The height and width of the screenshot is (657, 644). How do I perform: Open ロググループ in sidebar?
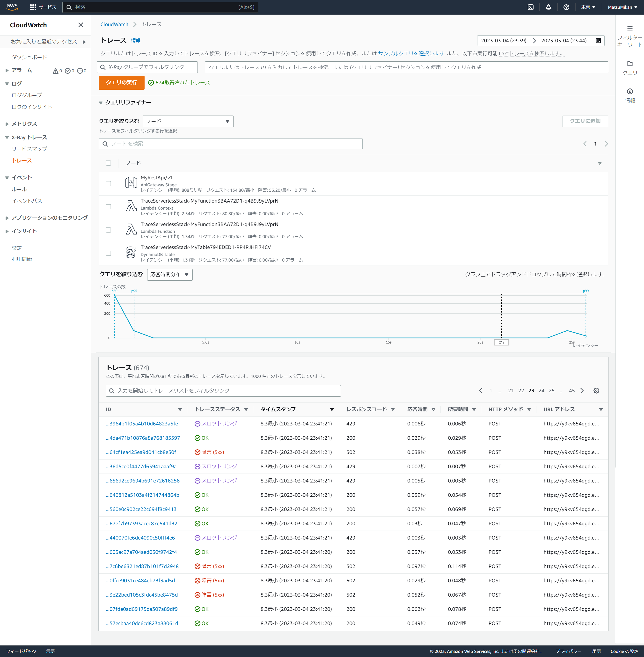27,95
